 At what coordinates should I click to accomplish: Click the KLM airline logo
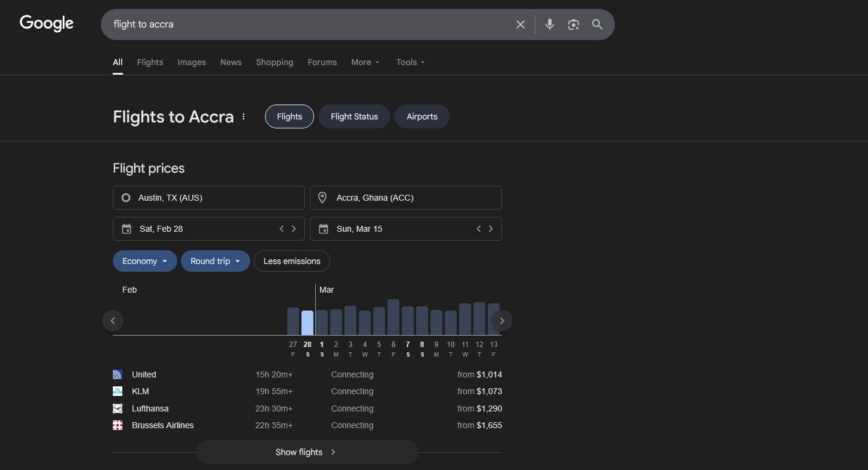[118, 391]
